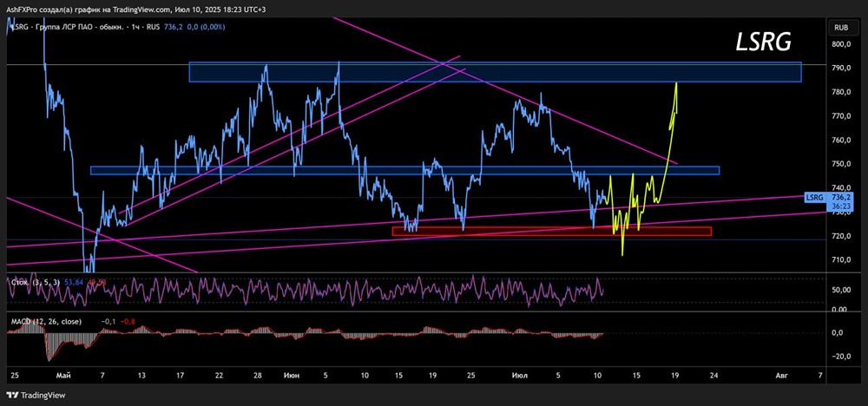
Task: Click the -20,0 MACD scale label
Action: pos(841,357)
